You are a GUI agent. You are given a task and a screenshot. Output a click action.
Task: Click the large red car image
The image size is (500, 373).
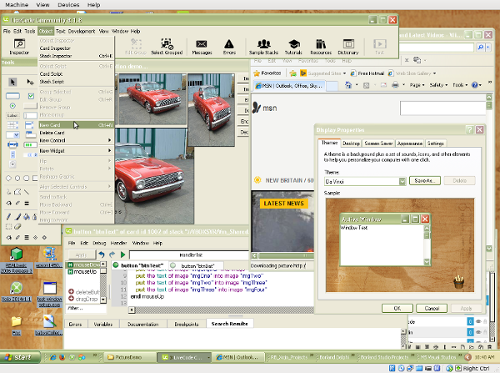tap(154, 176)
